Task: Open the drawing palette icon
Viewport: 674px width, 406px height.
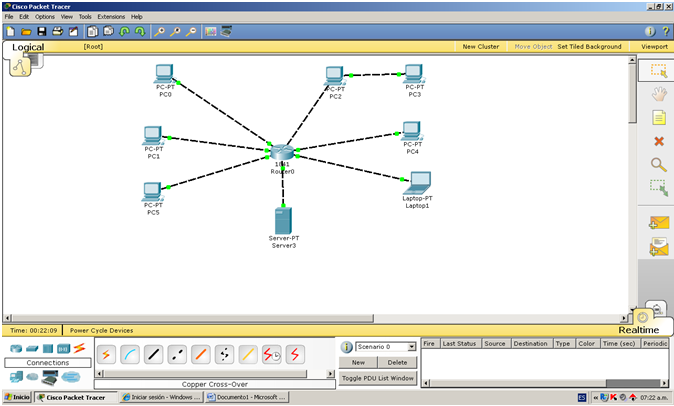Action: click(x=210, y=31)
